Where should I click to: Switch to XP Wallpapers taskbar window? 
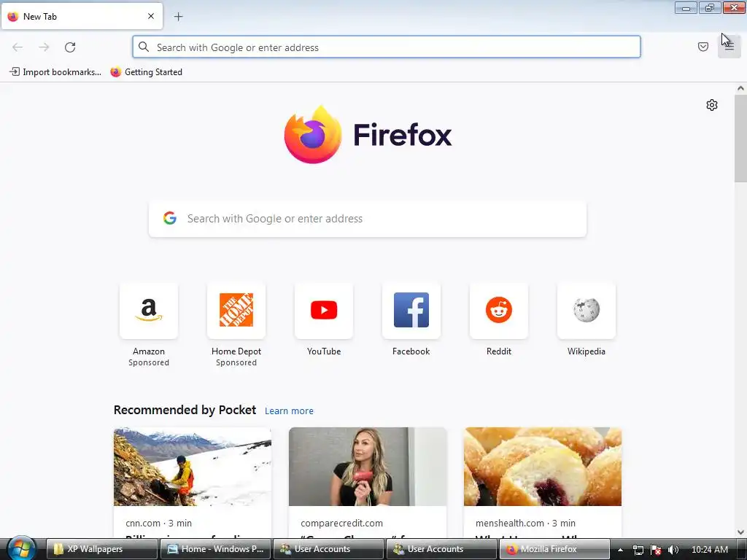click(x=102, y=549)
